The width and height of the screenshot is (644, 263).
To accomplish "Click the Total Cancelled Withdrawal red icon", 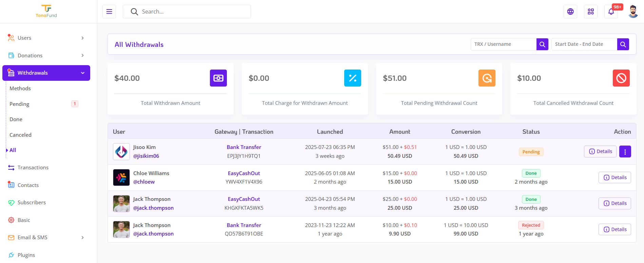I will point(621,78).
